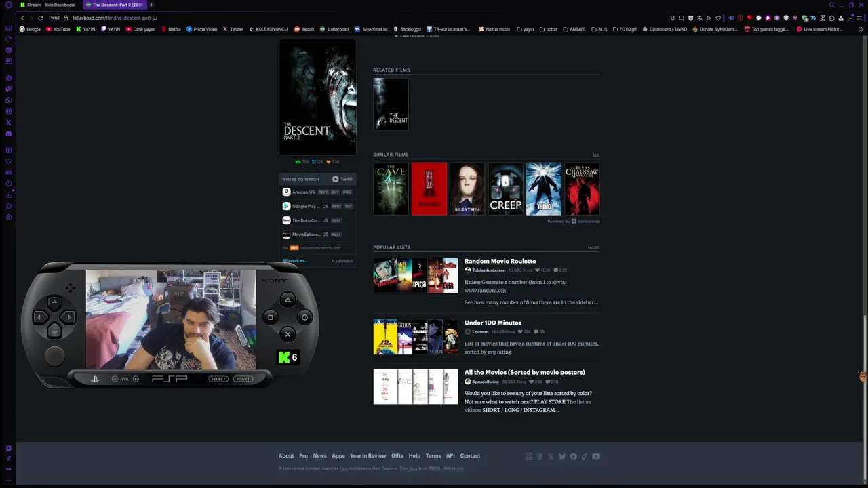The height and width of the screenshot is (488, 868).
Task: Click the PRO badge upgrade link
Action: click(x=294, y=248)
